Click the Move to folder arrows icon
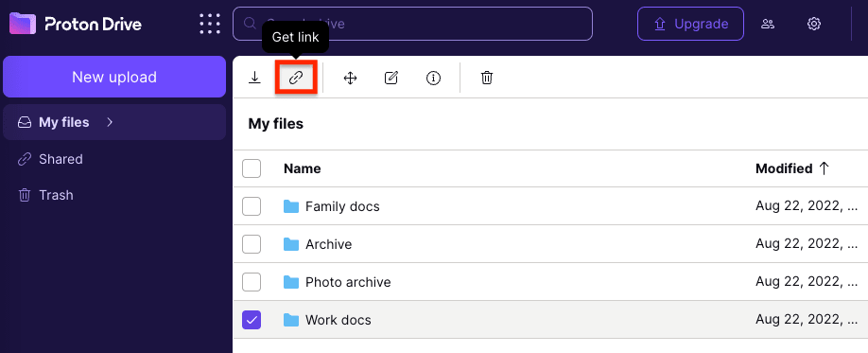 coord(350,79)
